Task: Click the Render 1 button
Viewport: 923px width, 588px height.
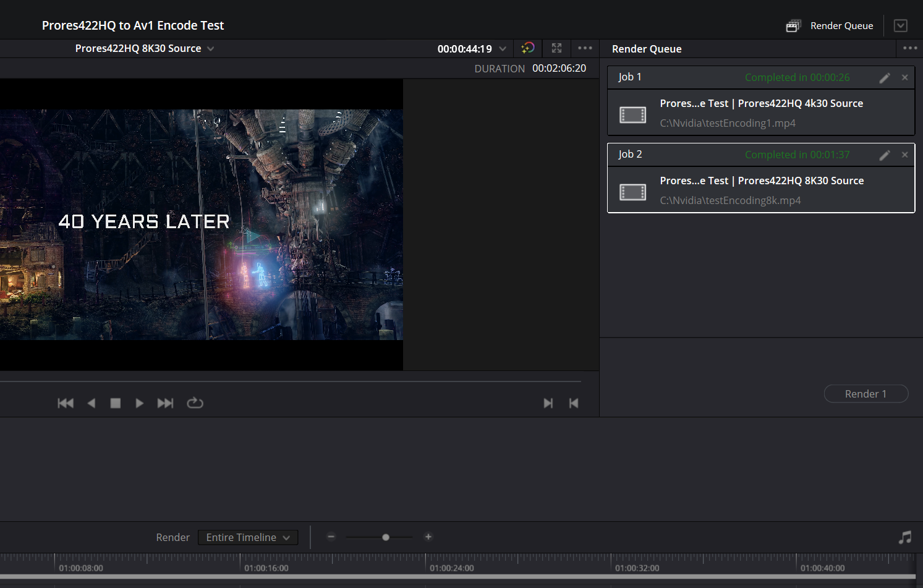Action: (x=866, y=394)
